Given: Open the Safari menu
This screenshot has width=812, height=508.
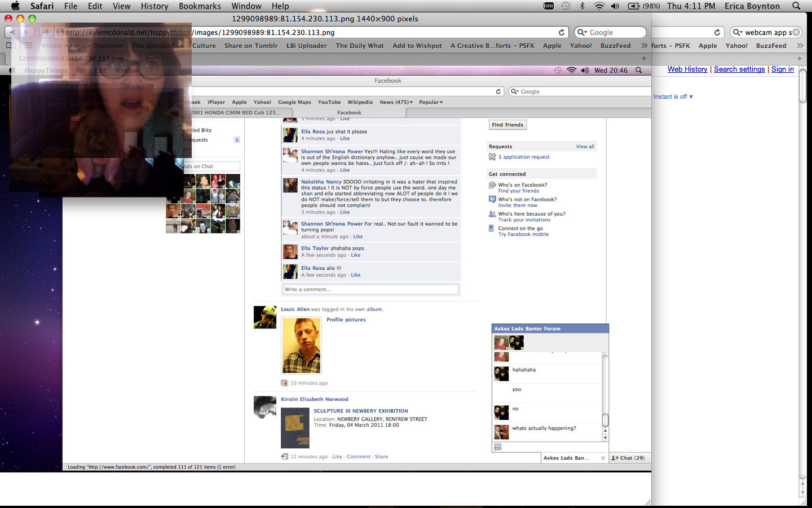Looking at the screenshot, I should click(42, 6).
